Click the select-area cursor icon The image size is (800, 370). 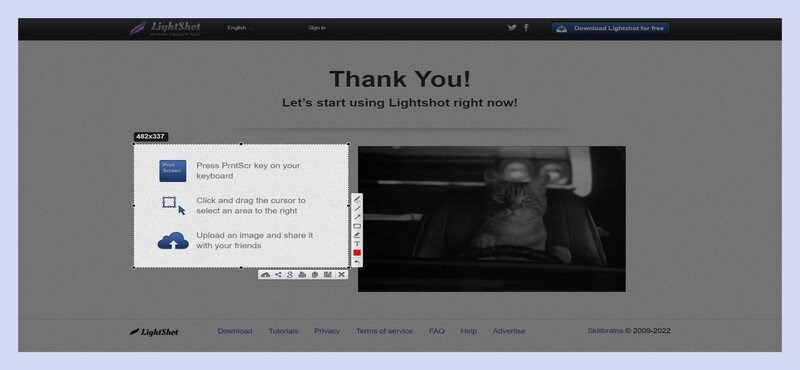click(x=173, y=205)
